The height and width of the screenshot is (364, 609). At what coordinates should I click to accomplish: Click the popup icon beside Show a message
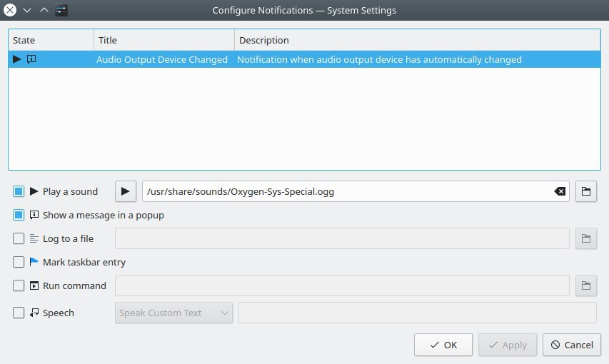34,215
